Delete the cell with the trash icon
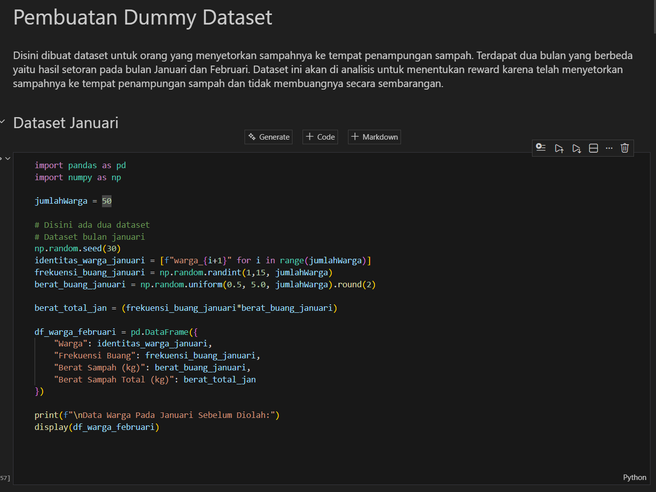Image resolution: width=656 pixels, height=492 pixels. [x=625, y=148]
